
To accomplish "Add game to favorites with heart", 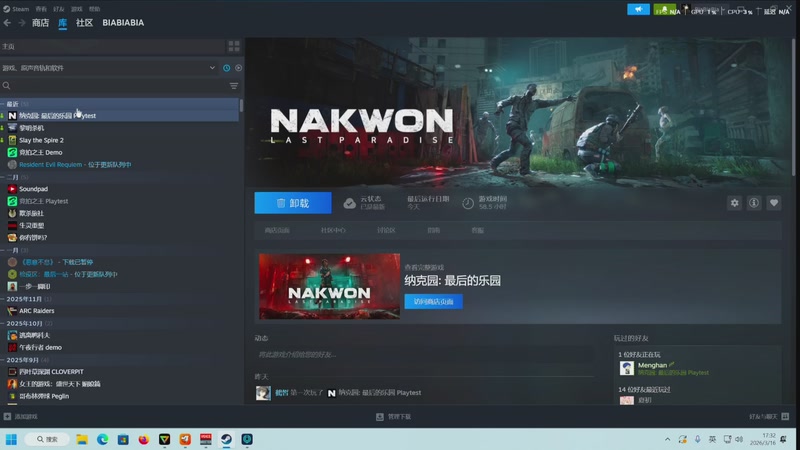I will click(773, 203).
